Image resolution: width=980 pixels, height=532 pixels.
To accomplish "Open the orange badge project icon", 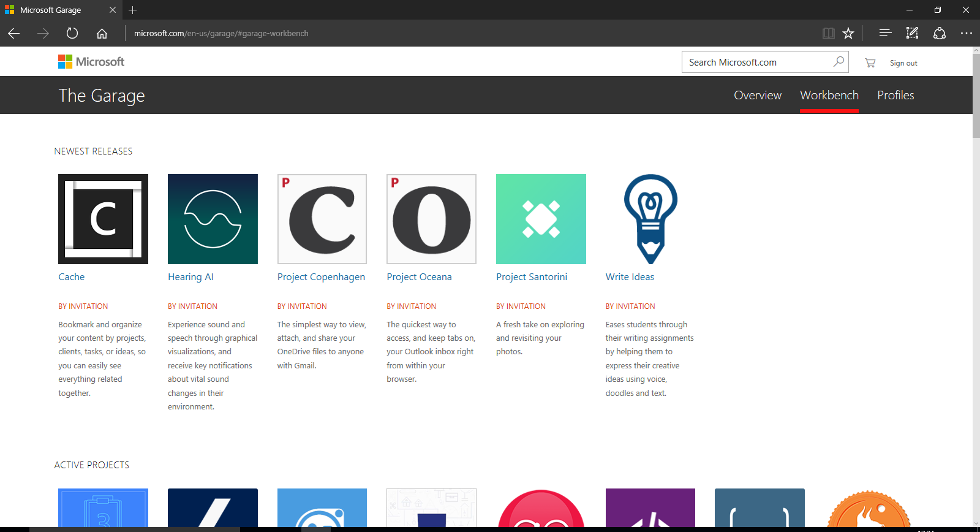I will click(869, 508).
